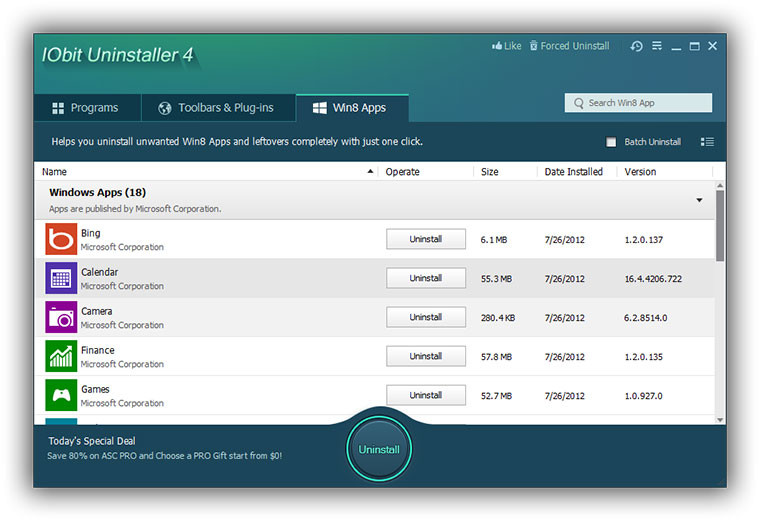Collapse the Windows Apps (18) group
This screenshot has height=521, width=760.
tap(699, 200)
